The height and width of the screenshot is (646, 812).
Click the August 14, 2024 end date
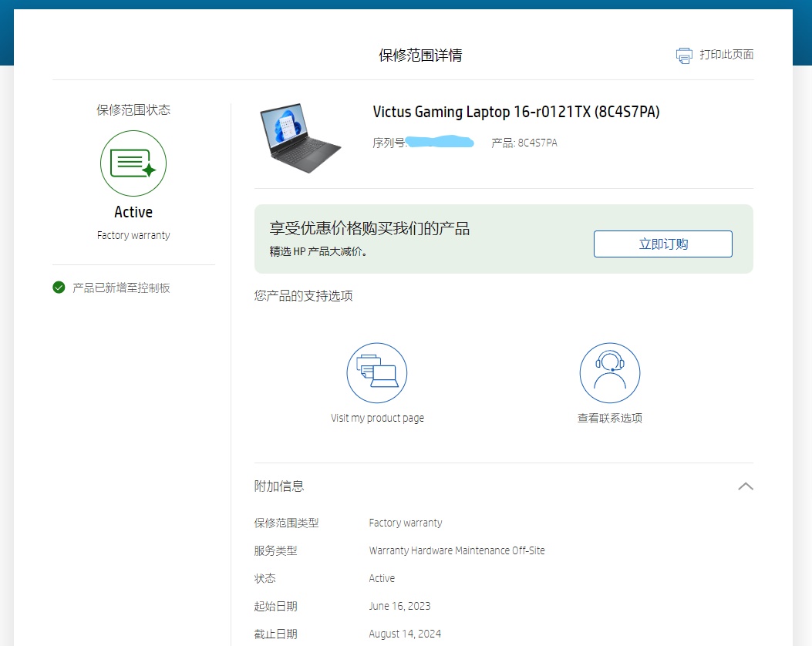(405, 634)
